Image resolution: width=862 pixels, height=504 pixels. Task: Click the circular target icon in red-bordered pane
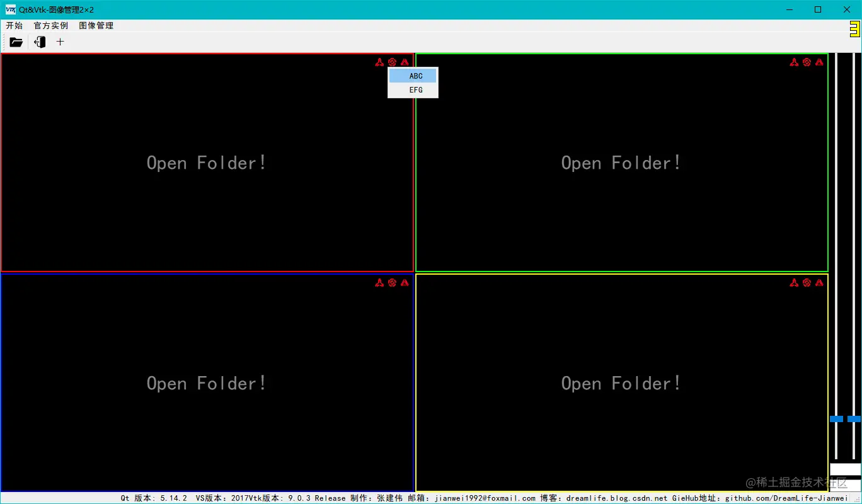392,62
